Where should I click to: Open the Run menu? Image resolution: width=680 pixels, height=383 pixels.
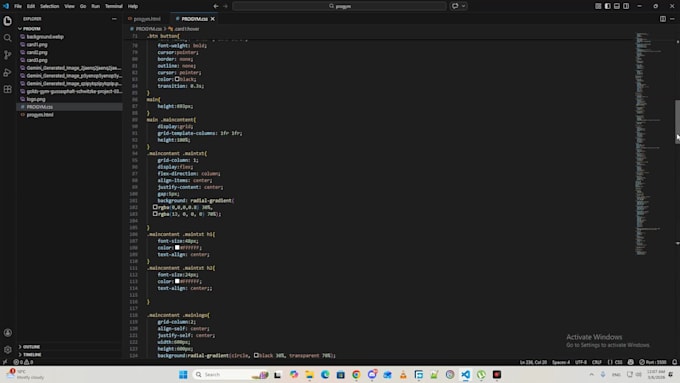(95, 6)
